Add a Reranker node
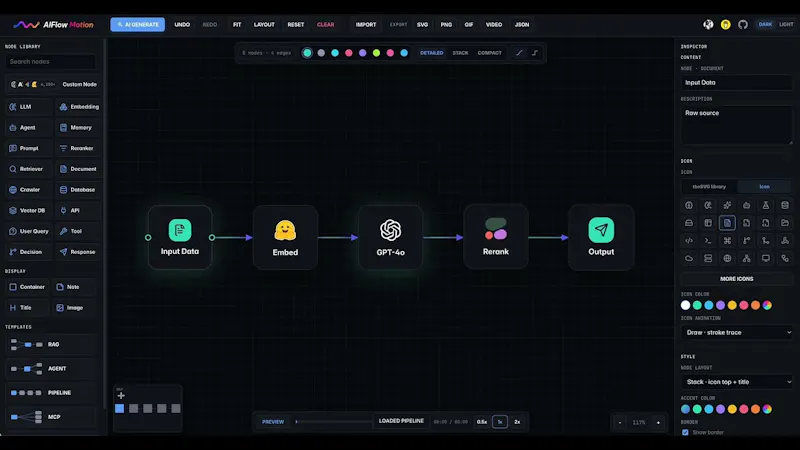The width and height of the screenshot is (800, 450). pyautogui.click(x=79, y=148)
